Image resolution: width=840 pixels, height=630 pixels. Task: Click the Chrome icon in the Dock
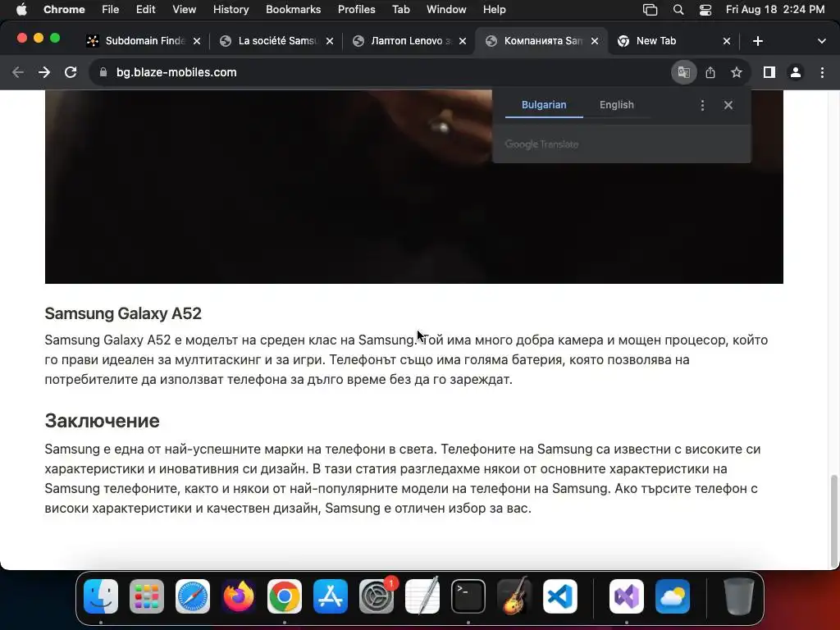coord(285,596)
